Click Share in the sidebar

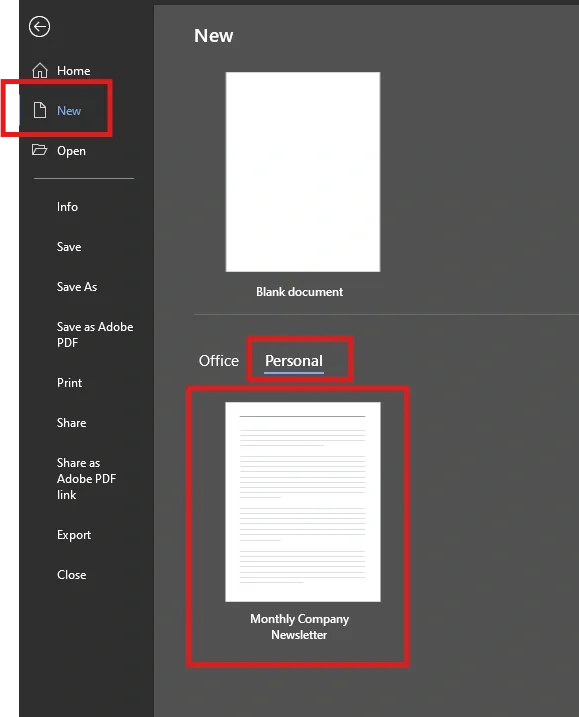(x=71, y=423)
